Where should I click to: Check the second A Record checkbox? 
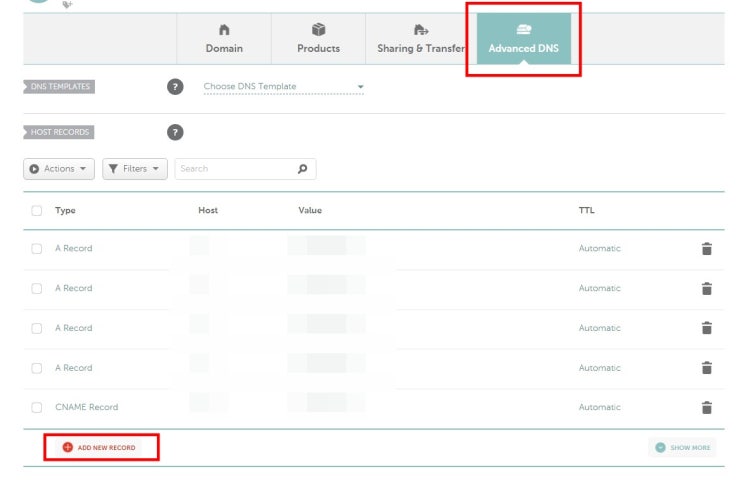coord(36,288)
